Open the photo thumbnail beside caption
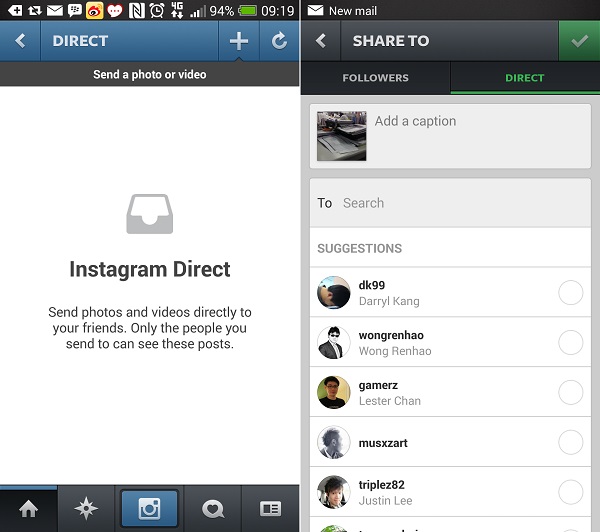 [x=341, y=136]
